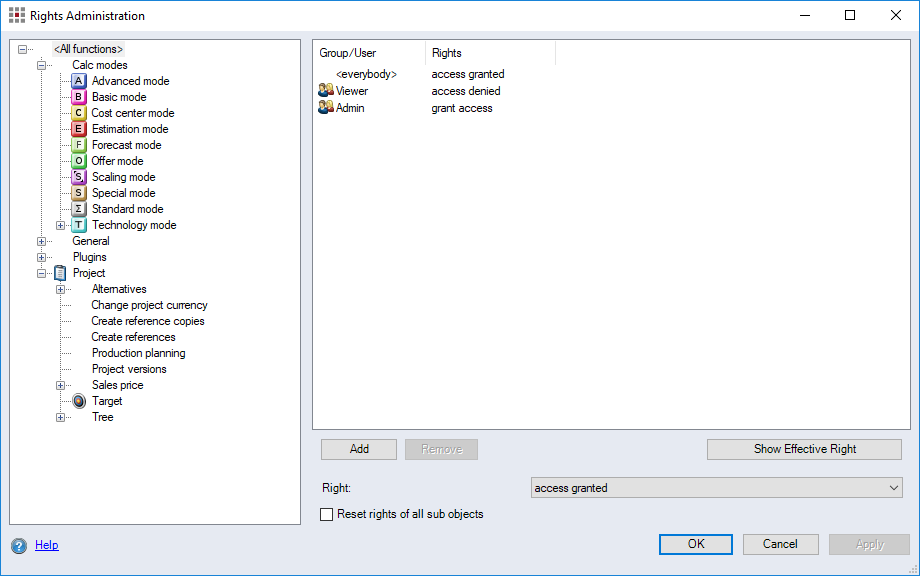This screenshot has height=576, width=920.
Task: Open the Right combo box dropdown
Action: 893,488
